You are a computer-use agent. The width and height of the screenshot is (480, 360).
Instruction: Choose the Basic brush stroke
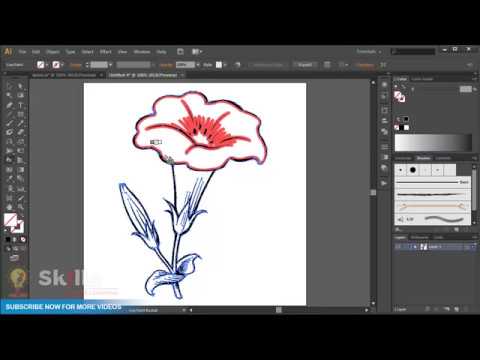433,182
